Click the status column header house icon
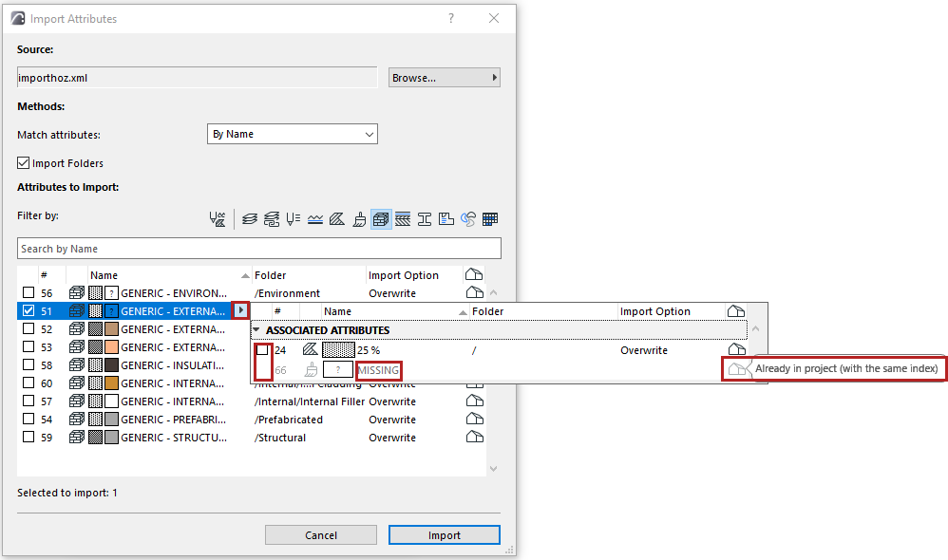 474,275
